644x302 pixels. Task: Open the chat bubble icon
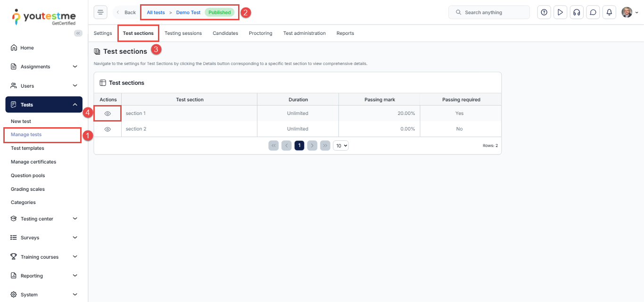point(593,12)
